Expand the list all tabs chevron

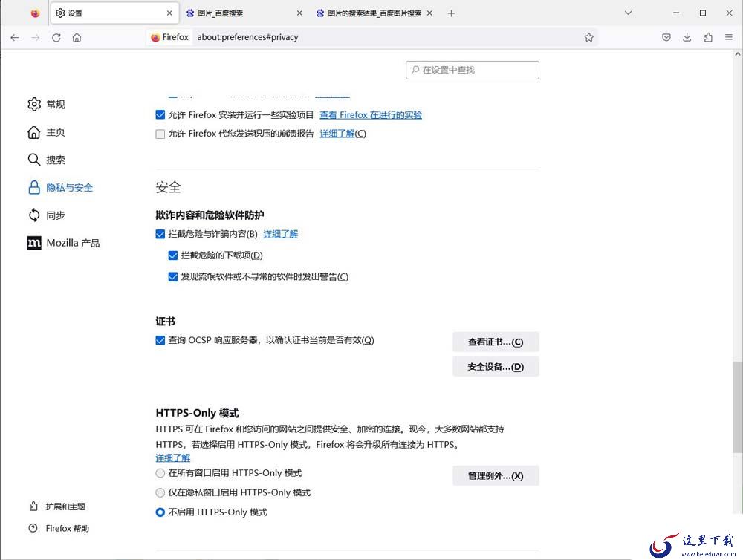628,13
